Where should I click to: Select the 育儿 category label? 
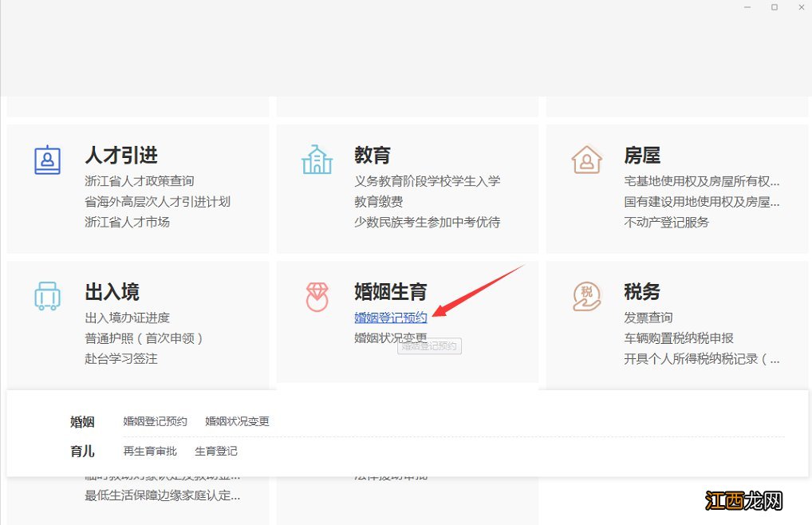point(82,451)
